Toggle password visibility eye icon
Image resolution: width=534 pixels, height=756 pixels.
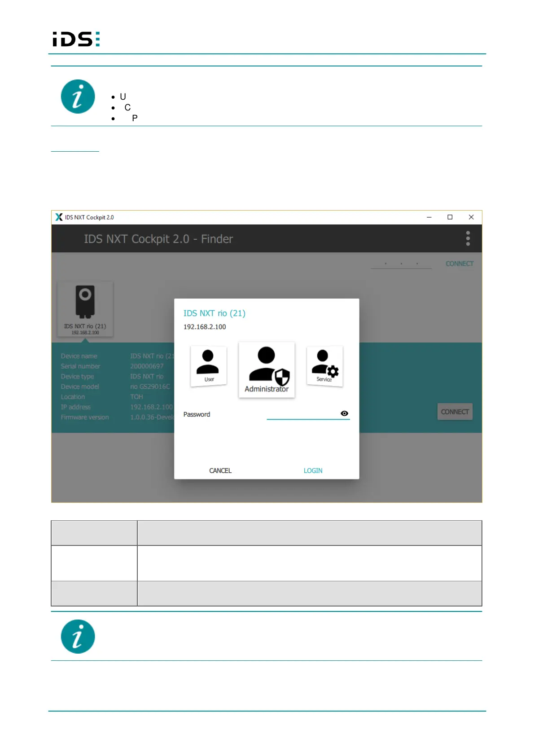(x=344, y=413)
